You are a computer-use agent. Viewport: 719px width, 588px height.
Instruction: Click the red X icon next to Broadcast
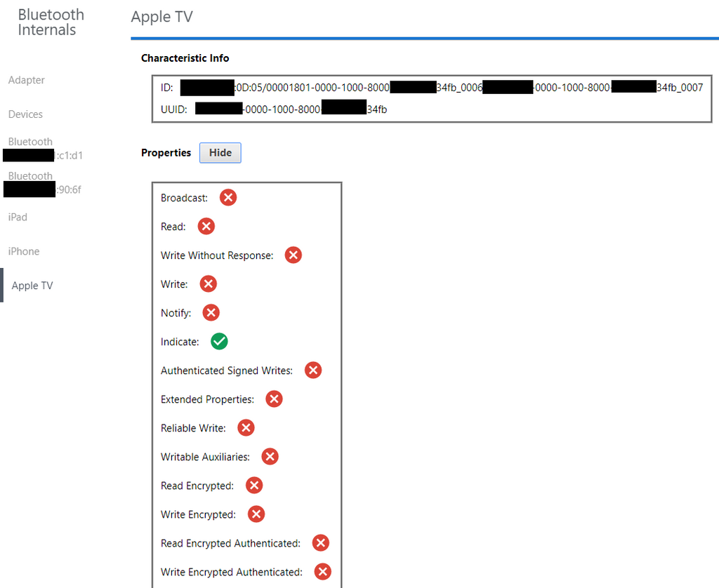coord(227,197)
